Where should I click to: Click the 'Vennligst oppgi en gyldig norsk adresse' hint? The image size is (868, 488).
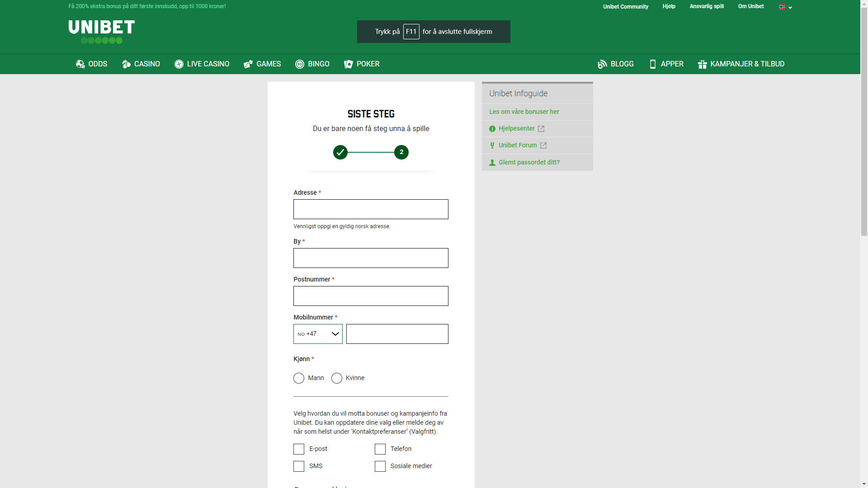click(342, 226)
